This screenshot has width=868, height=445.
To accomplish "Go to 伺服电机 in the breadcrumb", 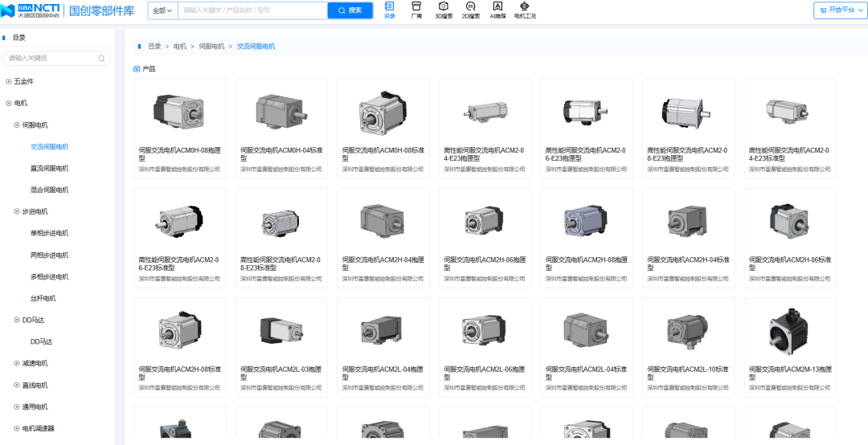I will pos(212,47).
